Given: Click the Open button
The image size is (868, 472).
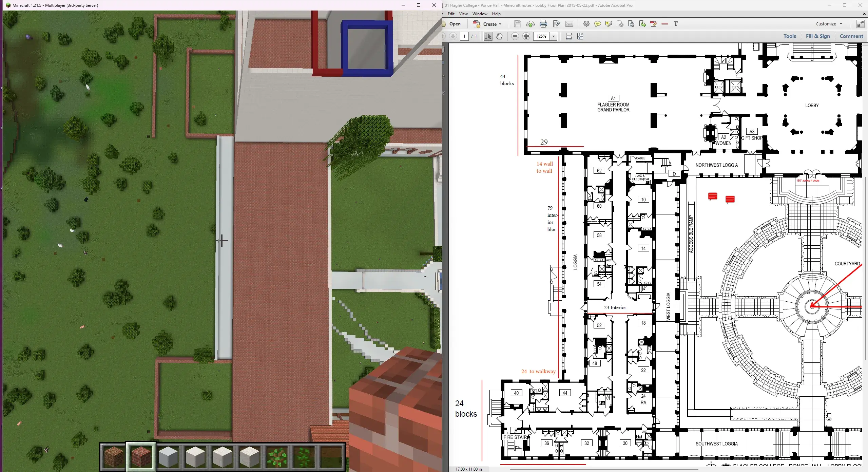Looking at the screenshot, I should pos(454,24).
